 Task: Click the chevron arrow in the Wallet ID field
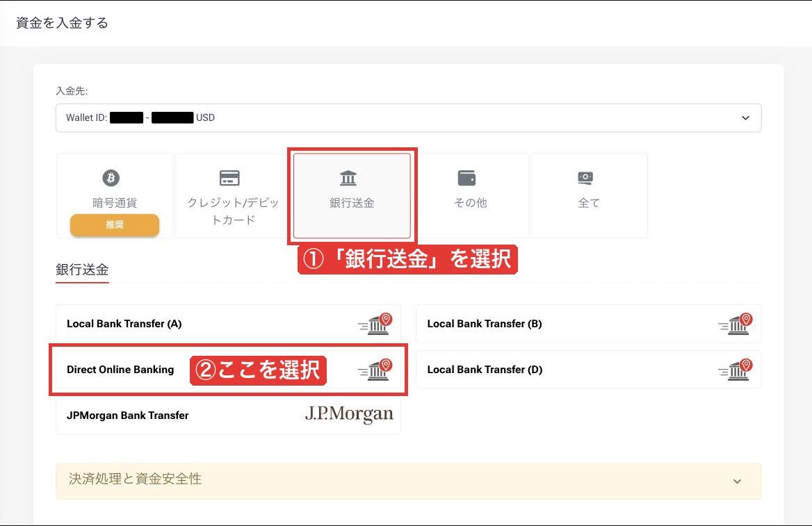(x=745, y=118)
